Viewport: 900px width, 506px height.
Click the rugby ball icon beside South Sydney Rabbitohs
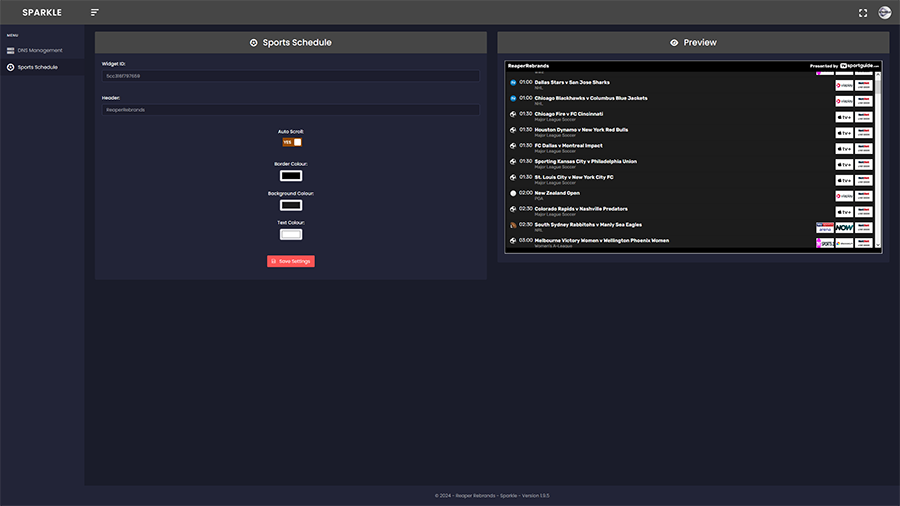pyautogui.click(x=513, y=225)
